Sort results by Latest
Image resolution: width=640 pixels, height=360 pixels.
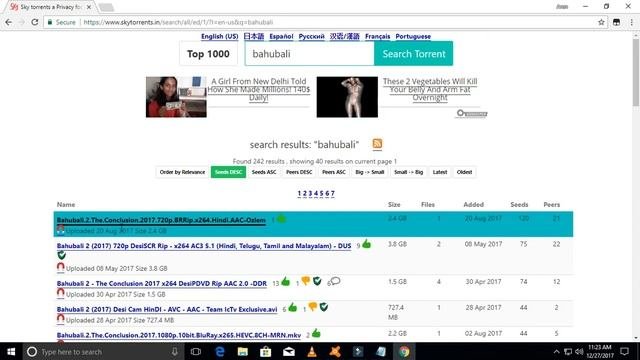pos(440,172)
